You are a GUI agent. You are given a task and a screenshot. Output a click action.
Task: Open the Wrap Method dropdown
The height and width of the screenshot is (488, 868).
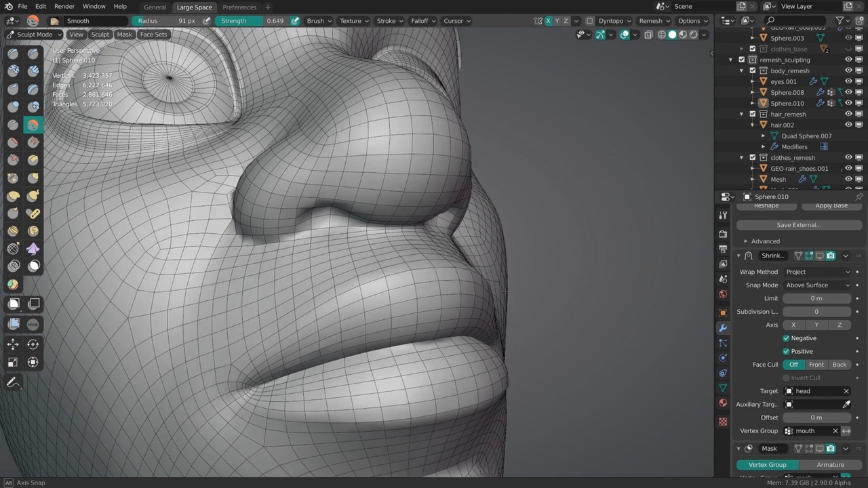(x=817, y=272)
